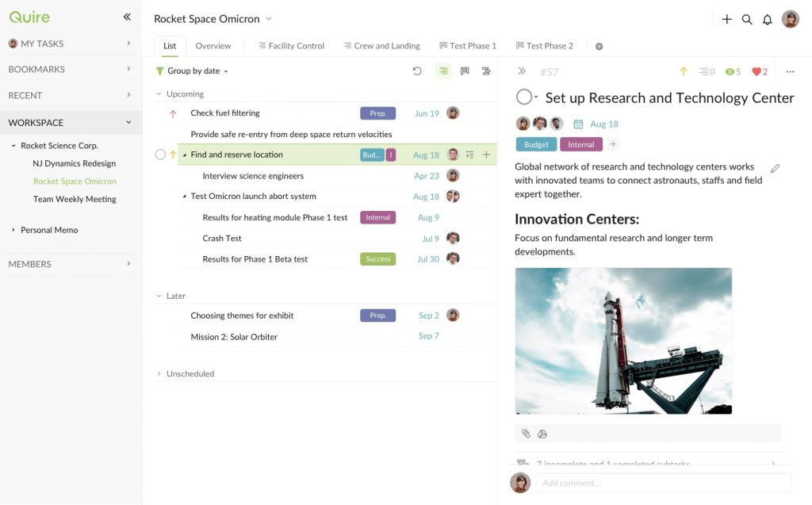Open the Crew and Landing tab

(x=381, y=46)
